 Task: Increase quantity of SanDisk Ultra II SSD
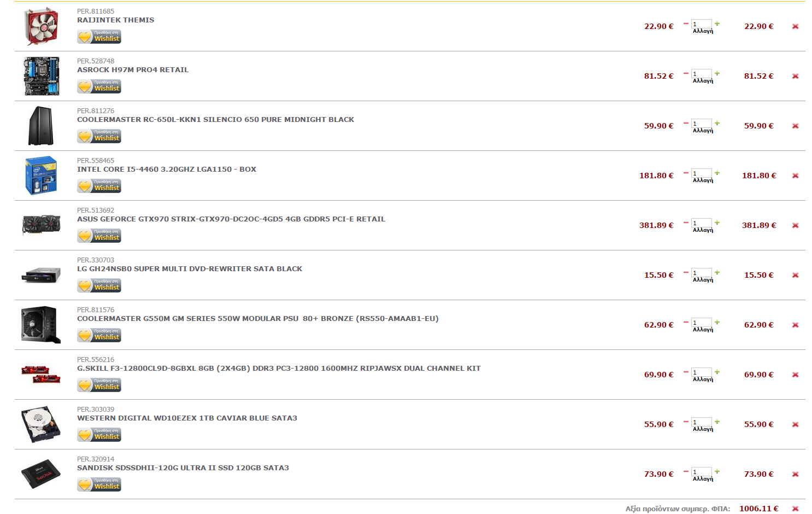pyautogui.click(x=717, y=471)
